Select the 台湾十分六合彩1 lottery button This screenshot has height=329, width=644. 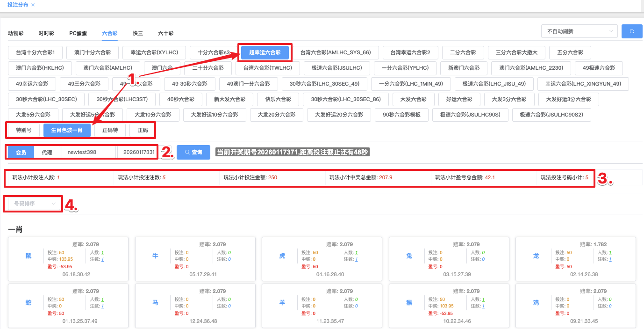[x=36, y=52]
